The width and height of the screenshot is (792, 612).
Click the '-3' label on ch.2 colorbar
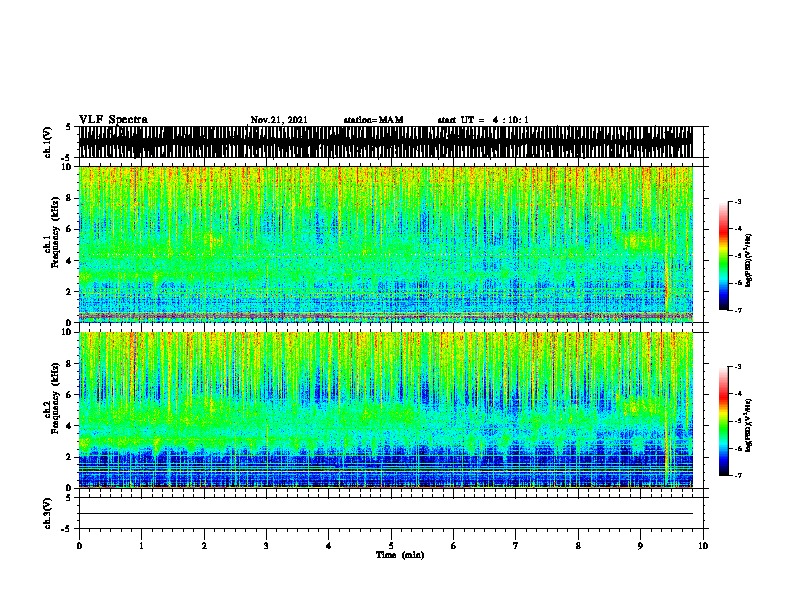coord(738,367)
